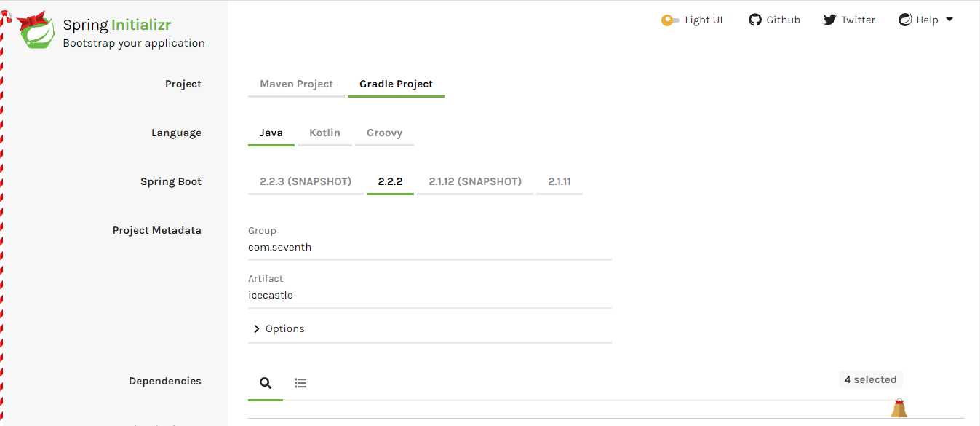Choose Java as the language
Viewport: 980px width, 426px height.
point(271,133)
